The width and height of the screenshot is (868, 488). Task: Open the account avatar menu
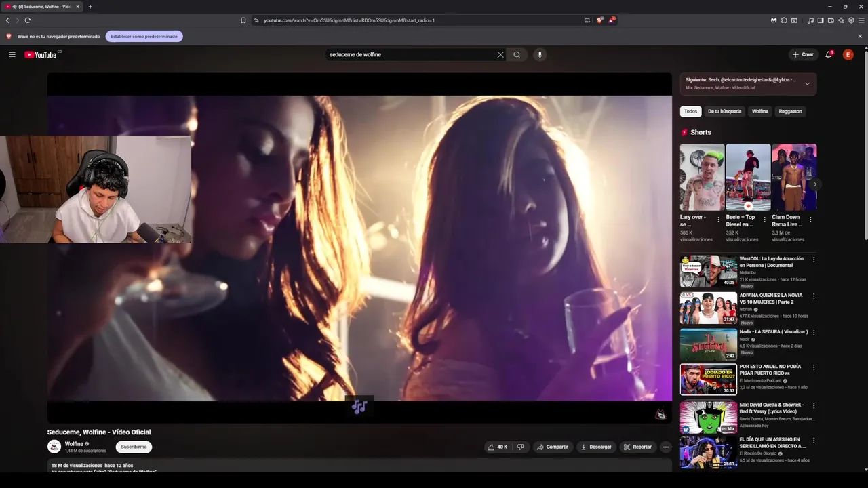[x=848, y=54]
